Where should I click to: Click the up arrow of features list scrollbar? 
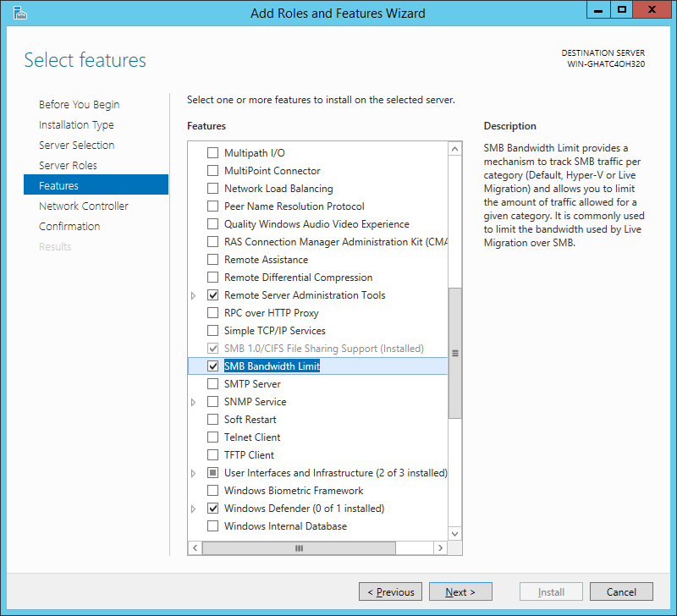pos(454,150)
